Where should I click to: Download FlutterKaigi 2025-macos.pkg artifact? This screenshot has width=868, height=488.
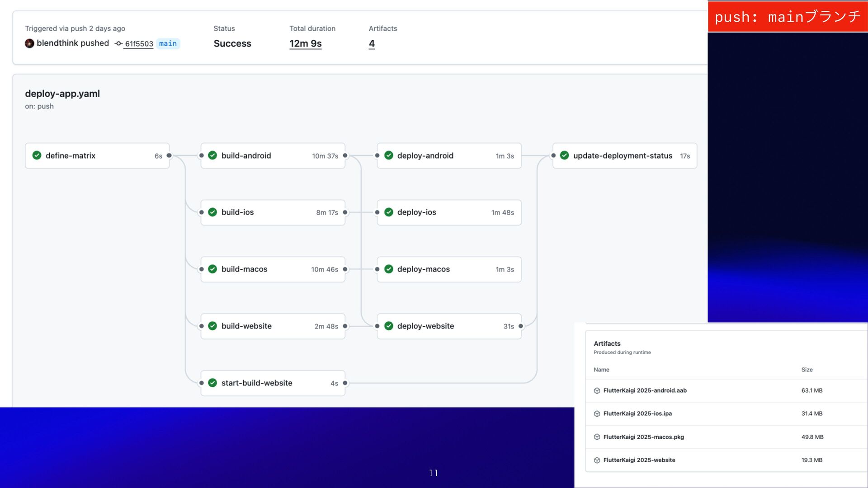tap(643, 437)
